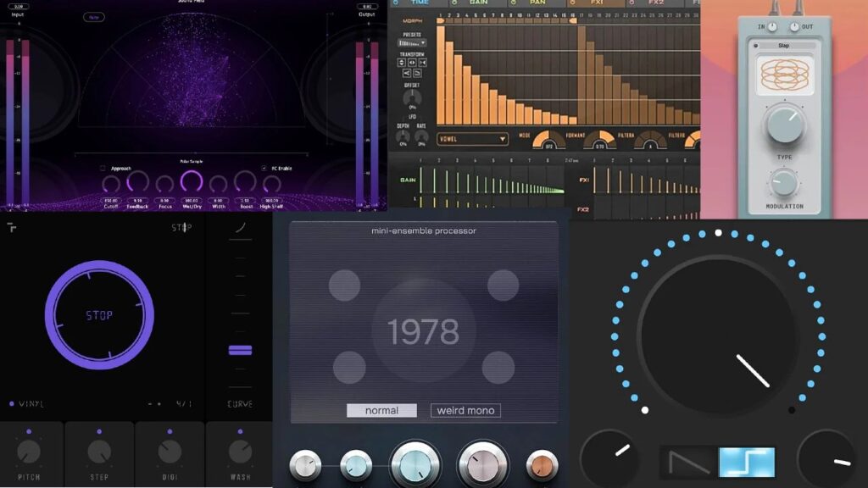Toggle the weird mono mode
The height and width of the screenshot is (488, 868).
pyautogui.click(x=465, y=410)
